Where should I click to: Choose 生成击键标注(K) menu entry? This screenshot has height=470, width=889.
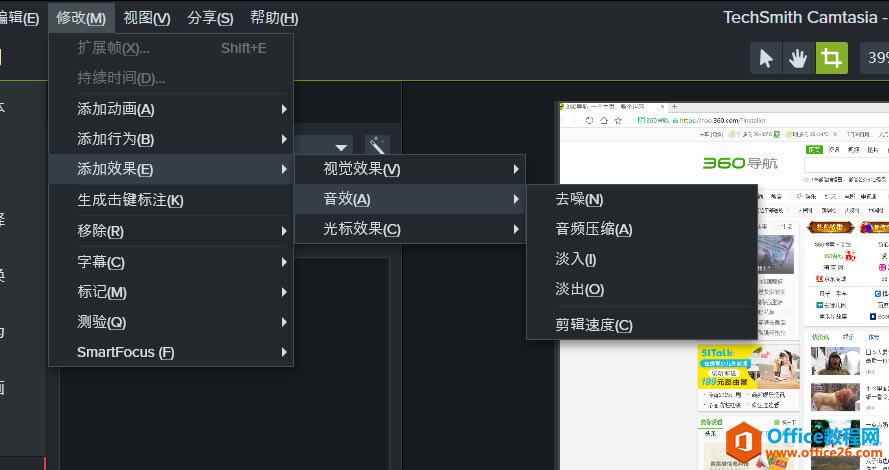click(x=171, y=200)
